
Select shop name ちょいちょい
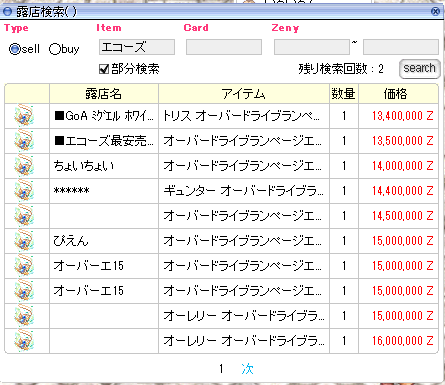(x=84, y=166)
